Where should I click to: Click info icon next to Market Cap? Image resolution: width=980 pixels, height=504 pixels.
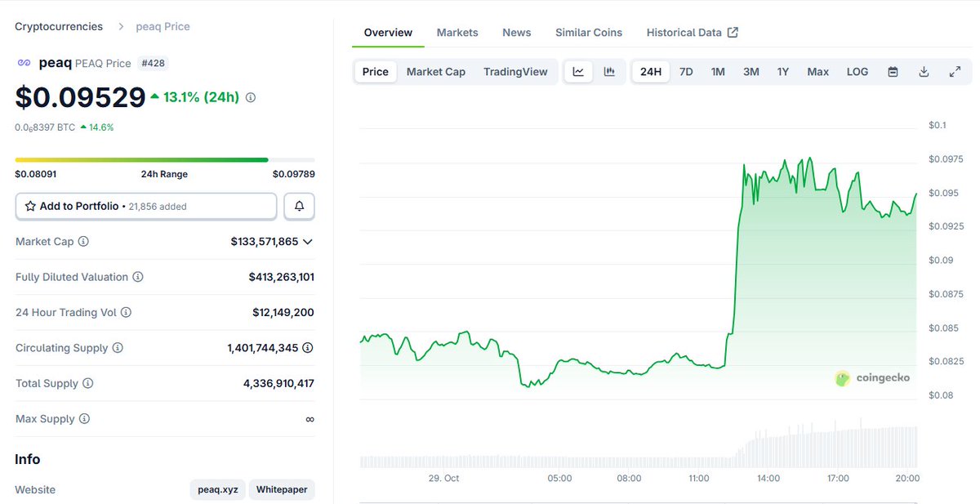(83, 242)
